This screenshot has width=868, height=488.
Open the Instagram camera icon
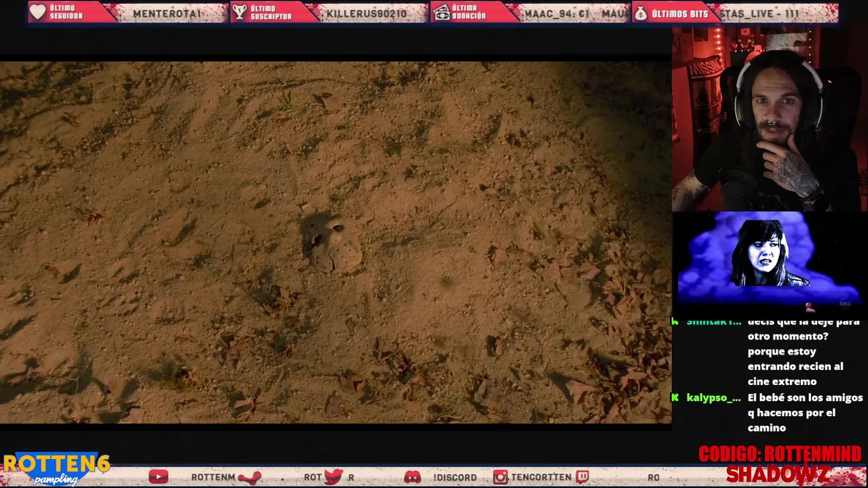500,477
